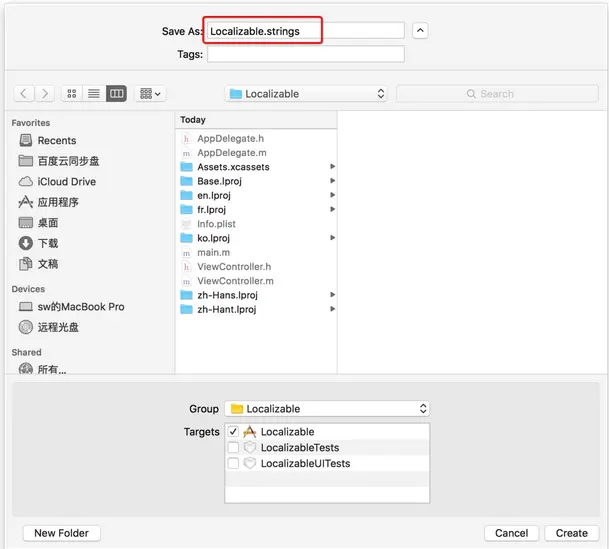Click the Save As filename field
Screen dimensions: 609x549
[x=306, y=31]
